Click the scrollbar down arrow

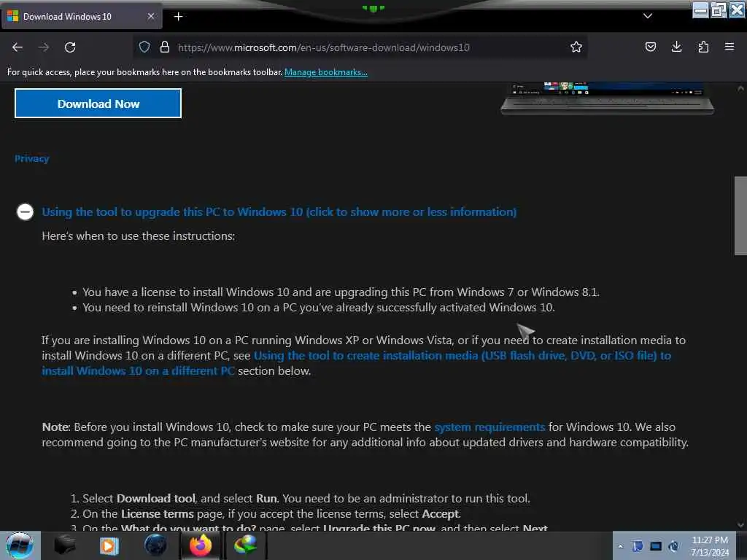click(740, 525)
